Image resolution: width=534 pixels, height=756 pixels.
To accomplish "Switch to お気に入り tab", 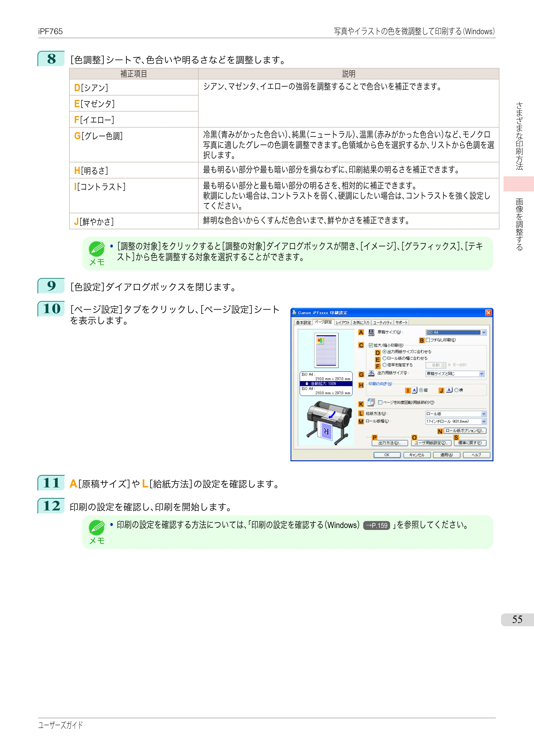I will [361, 322].
